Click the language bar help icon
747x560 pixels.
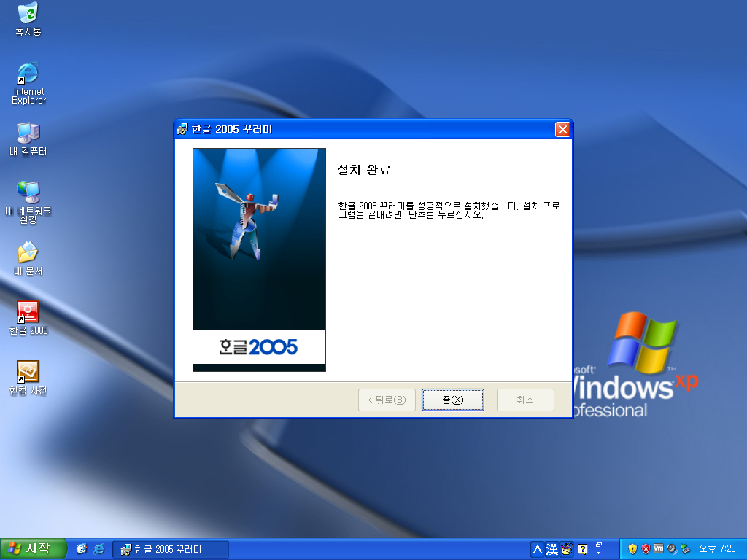point(582,550)
